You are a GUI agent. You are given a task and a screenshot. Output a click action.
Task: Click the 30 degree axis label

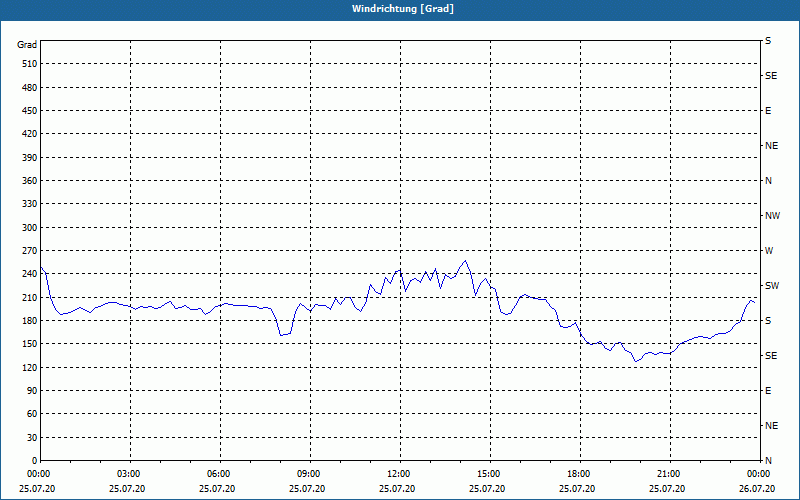[32, 437]
